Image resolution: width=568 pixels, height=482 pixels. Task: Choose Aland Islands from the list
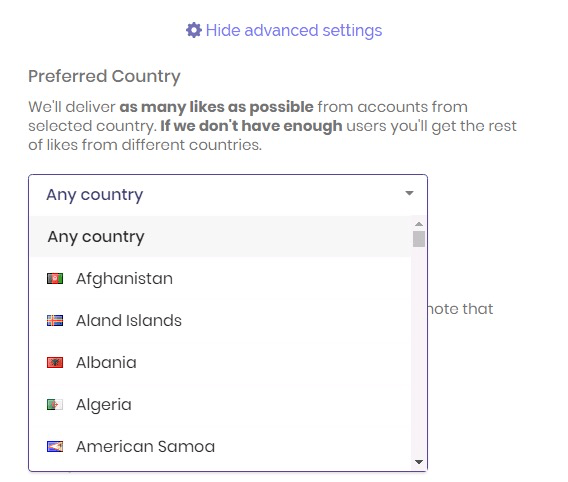pos(220,320)
